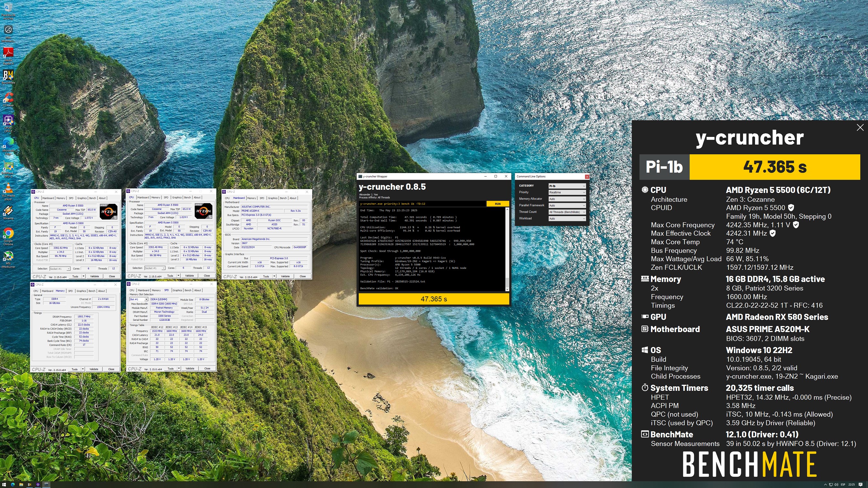The height and width of the screenshot is (488, 868).
Task: Open the Memory Allocator dropdown
Action: click(x=567, y=199)
